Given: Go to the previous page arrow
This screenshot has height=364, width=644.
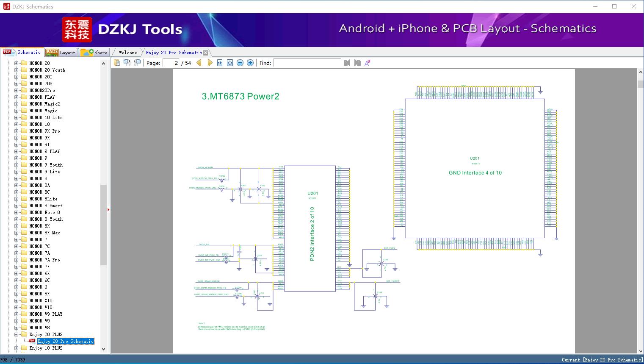Looking at the screenshot, I should click(199, 63).
